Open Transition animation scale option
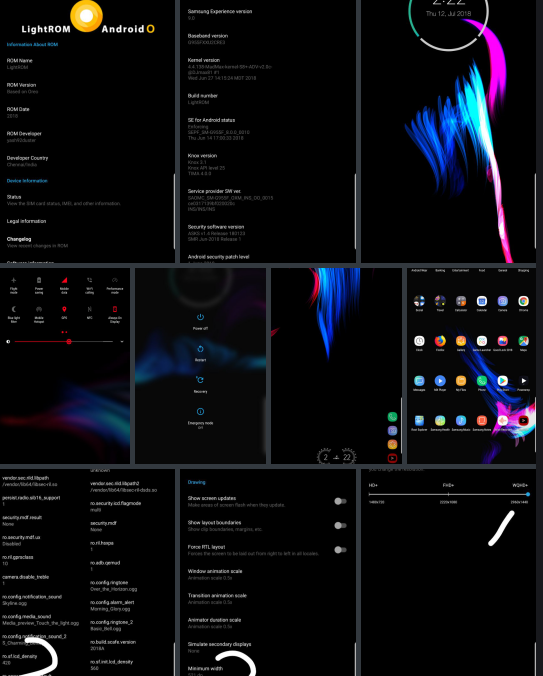The image size is (543, 676). pyautogui.click(x=267, y=598)
